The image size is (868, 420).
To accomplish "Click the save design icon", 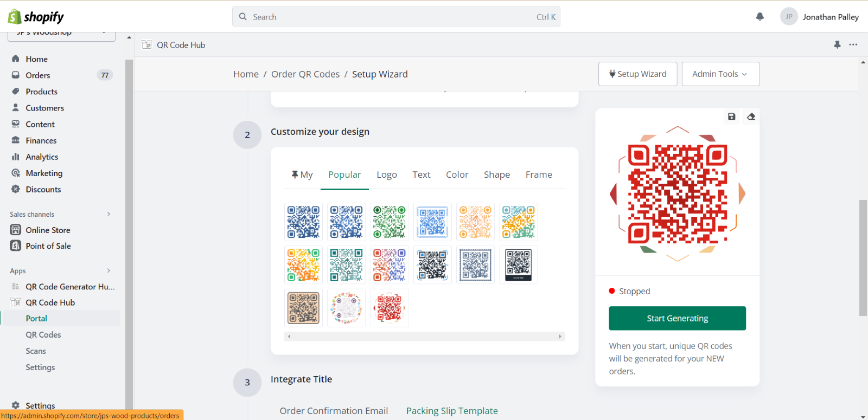I will point(731,117).
